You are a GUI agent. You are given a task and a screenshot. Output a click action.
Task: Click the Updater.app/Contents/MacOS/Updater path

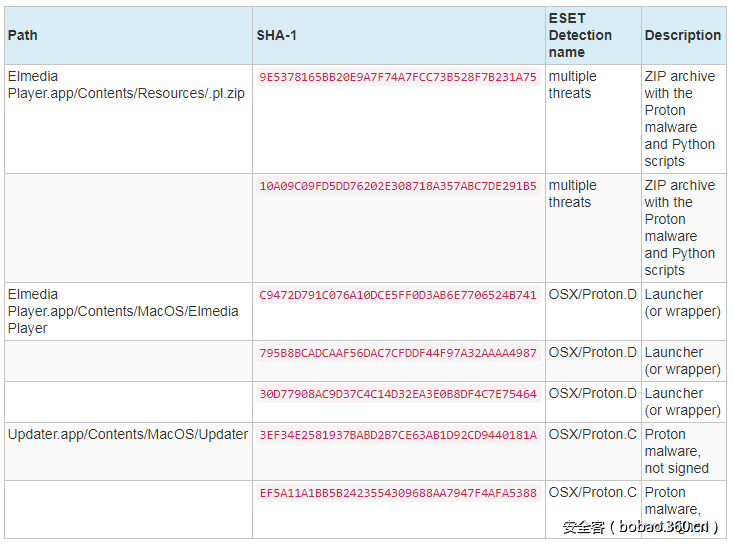click(128, 435)
